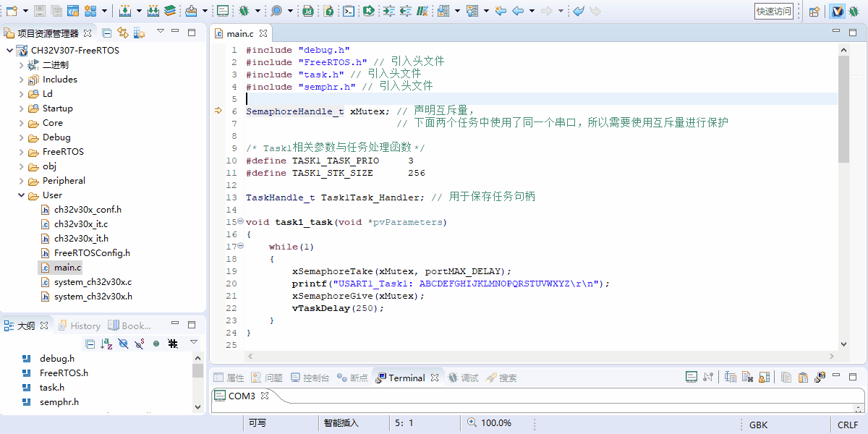Toggle alphabetical sort in outline panel
This screenshot has width=868, height=434.
point(106,344)
